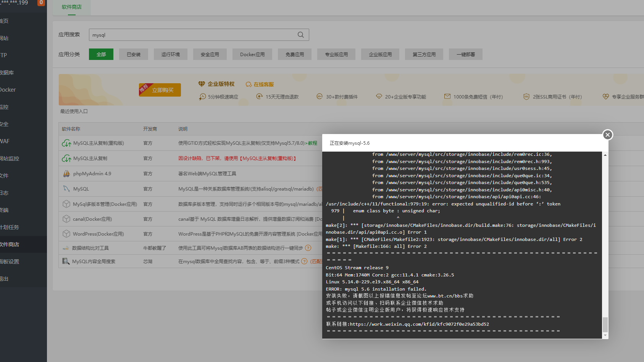Viewport: 644px width, 362px height.
Task: Click the install log scrollbar thumb
Action: 605,325
